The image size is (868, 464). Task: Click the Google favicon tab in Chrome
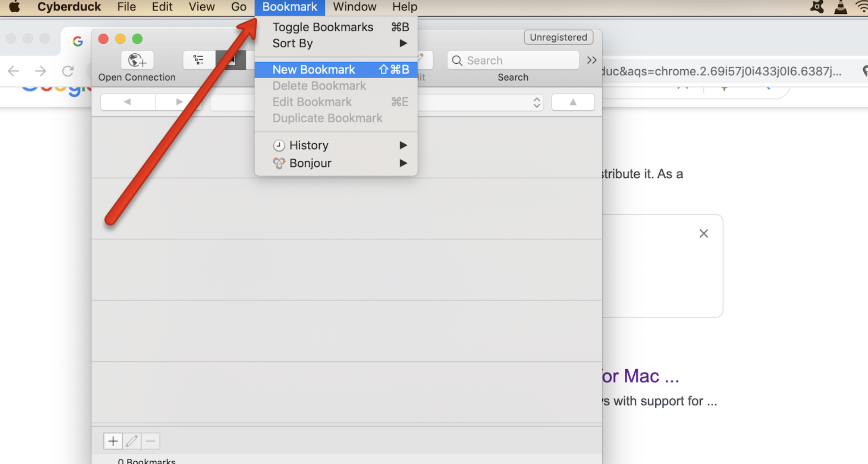[x=78, y=41]
